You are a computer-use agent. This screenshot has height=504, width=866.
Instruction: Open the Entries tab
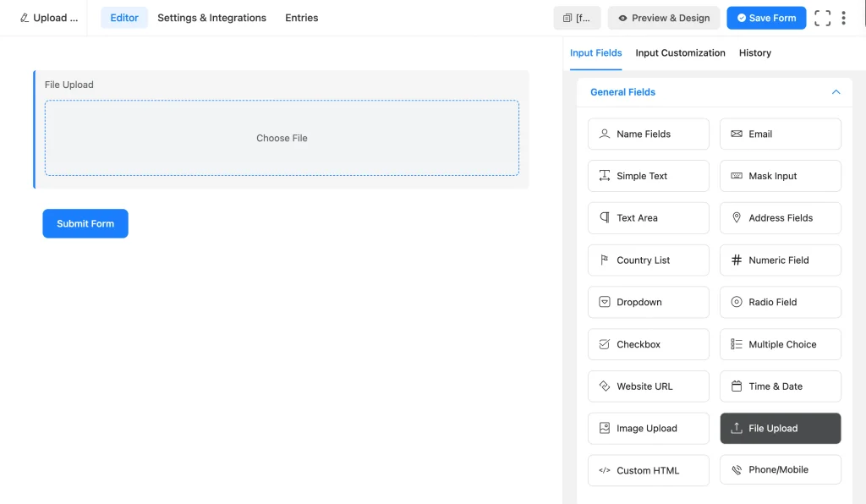[302, 18]
